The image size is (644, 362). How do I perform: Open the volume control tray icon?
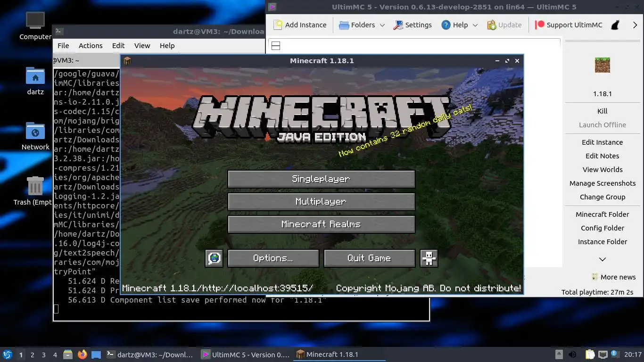point(572,354)
